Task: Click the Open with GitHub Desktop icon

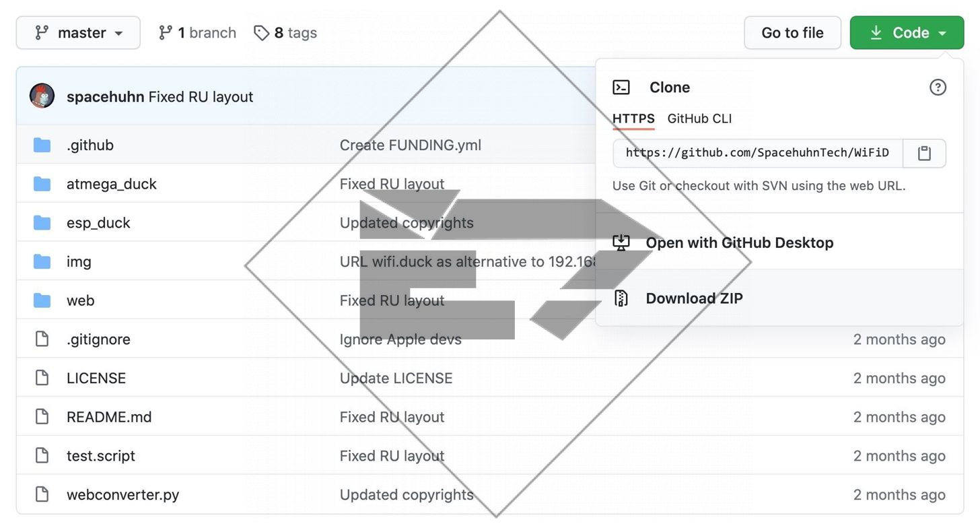Action: [621, 242]
